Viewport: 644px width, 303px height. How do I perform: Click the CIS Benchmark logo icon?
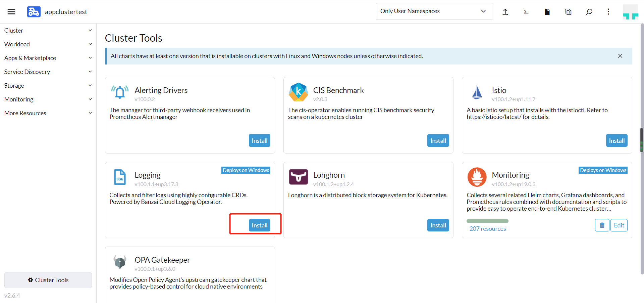[x=298, y=92]
